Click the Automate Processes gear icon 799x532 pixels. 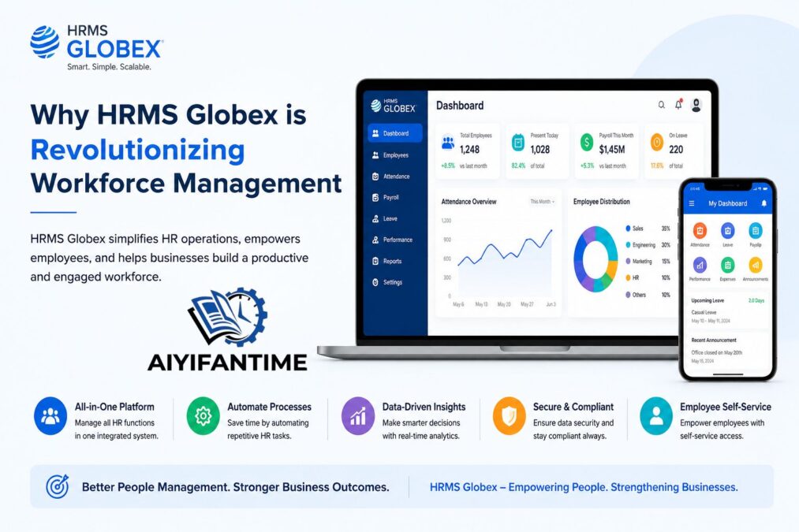pos(203,416)
